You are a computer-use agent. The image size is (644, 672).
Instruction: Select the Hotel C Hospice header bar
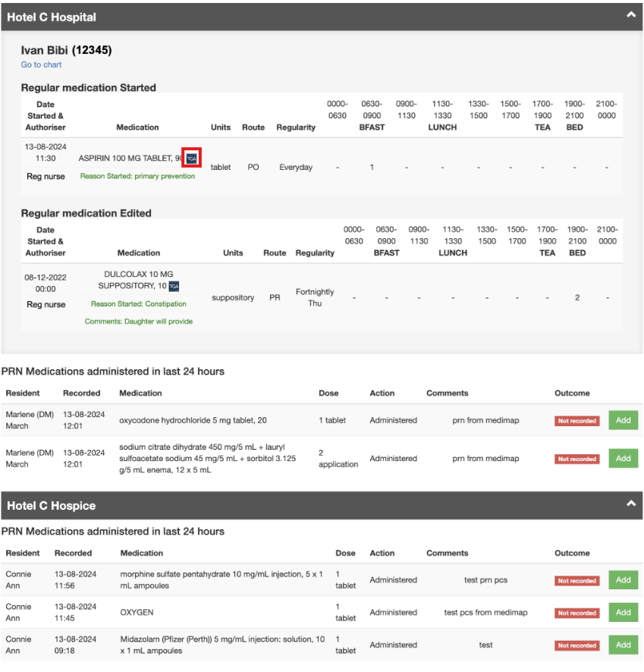pyautogui.click(x=303, y=505)
